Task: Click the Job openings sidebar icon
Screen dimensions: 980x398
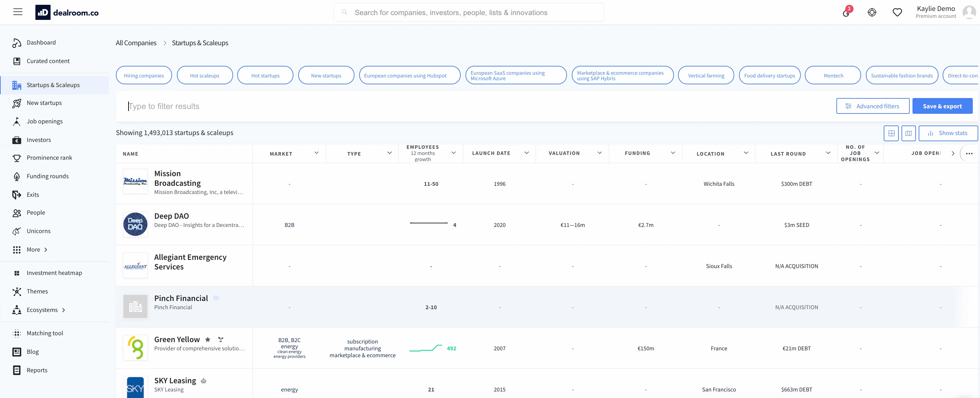Action: [17, 121]
